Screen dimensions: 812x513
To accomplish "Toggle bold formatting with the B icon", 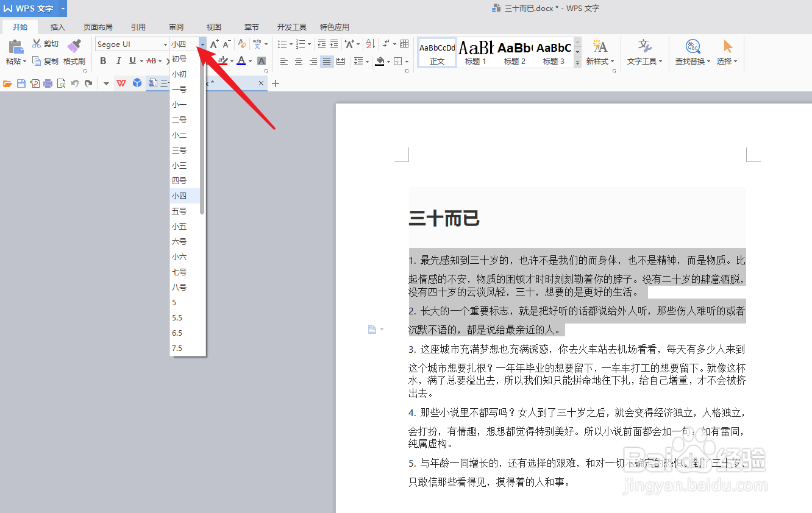I will pos(103,61).
